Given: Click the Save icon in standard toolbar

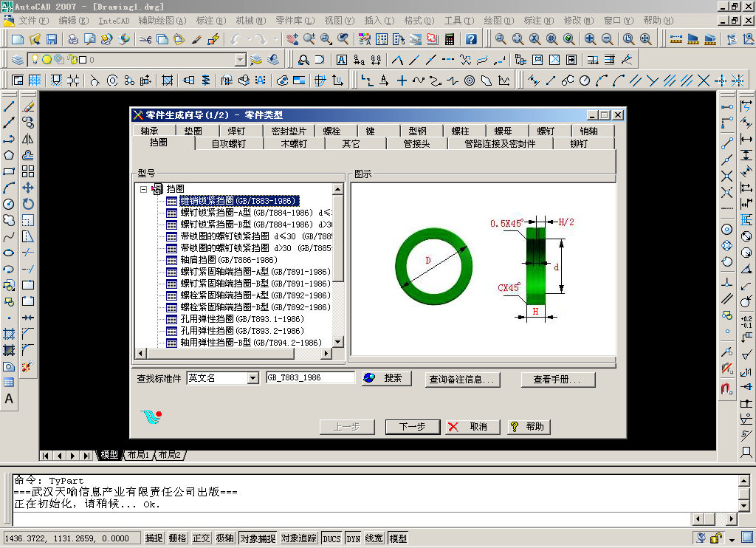Looking at the screenshot, I should click(x=52, y=39).
